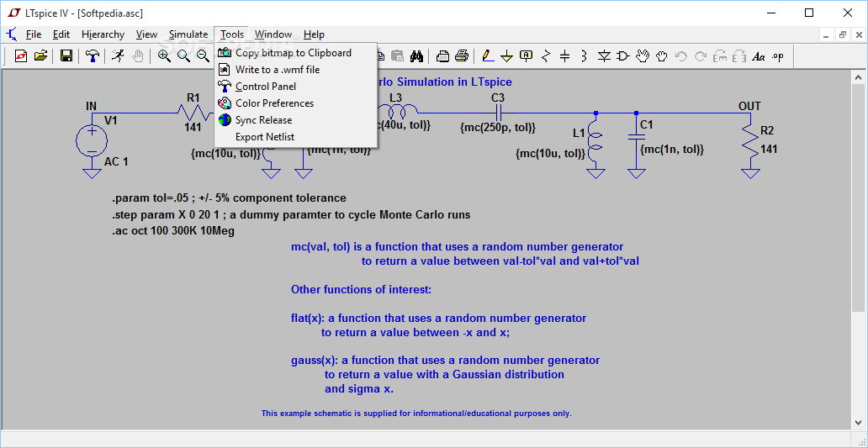Select the Component gate icon
Screen dimensions: 868x448
point(623,55)
